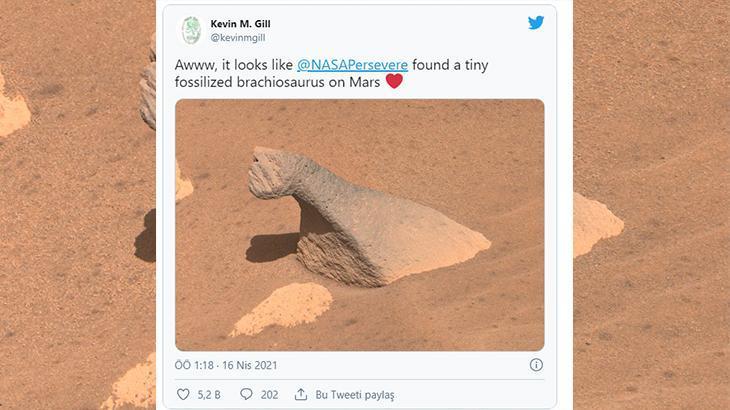Open the tweet info circle icon
The image size is (730, 410).
click(x=536, y=365)
